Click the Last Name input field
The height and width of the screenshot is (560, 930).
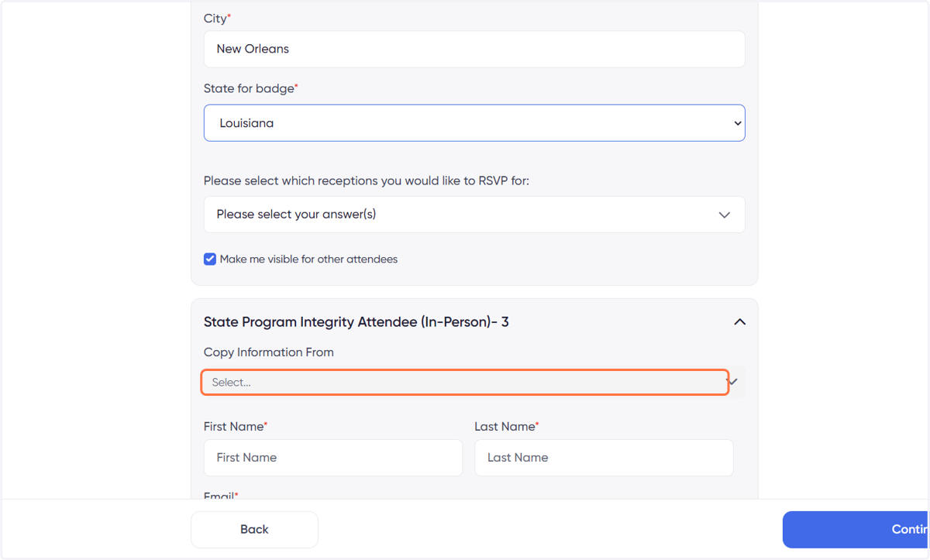pyautogui.click(x=604, y=458)
